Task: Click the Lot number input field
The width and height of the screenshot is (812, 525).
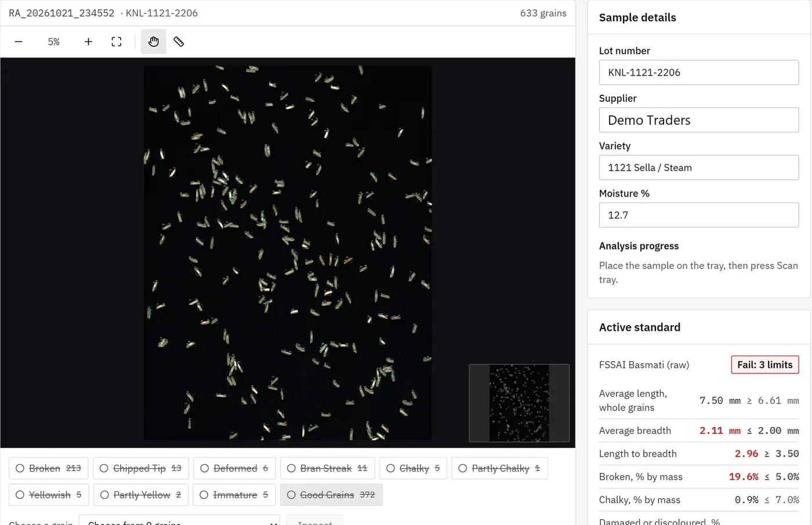Action: [699, 73]
